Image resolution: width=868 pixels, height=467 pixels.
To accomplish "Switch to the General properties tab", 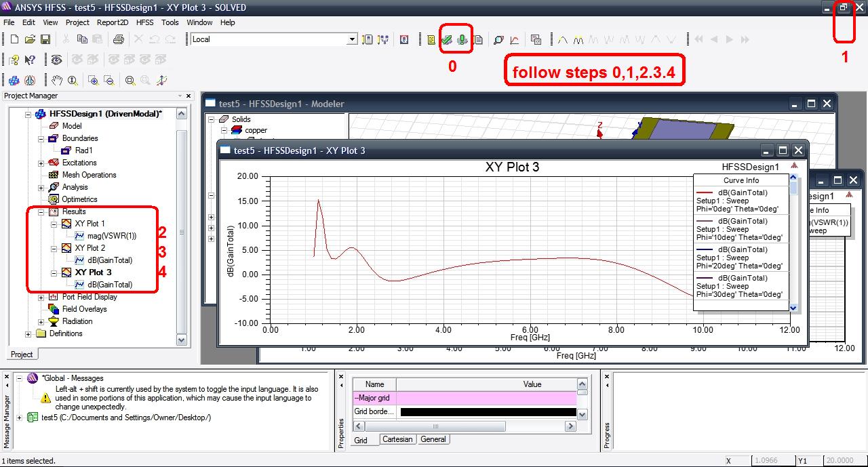I will [x=433, y=439].
